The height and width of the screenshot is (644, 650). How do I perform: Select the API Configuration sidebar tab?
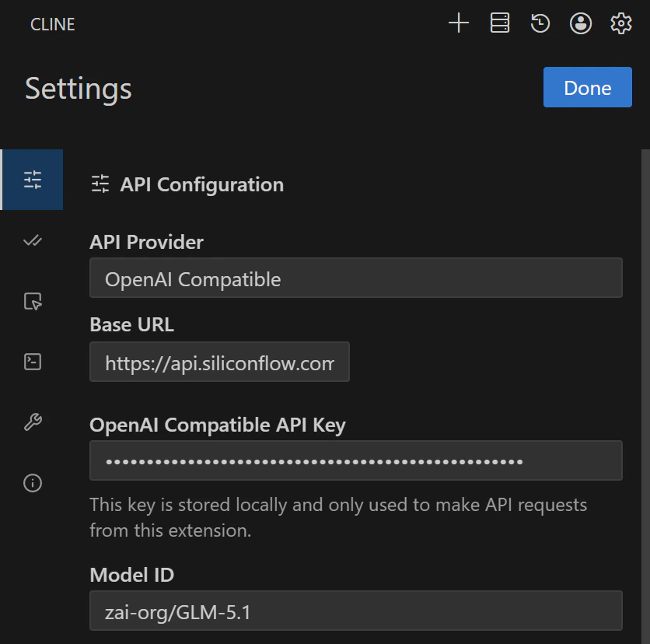tap(33, 180)
